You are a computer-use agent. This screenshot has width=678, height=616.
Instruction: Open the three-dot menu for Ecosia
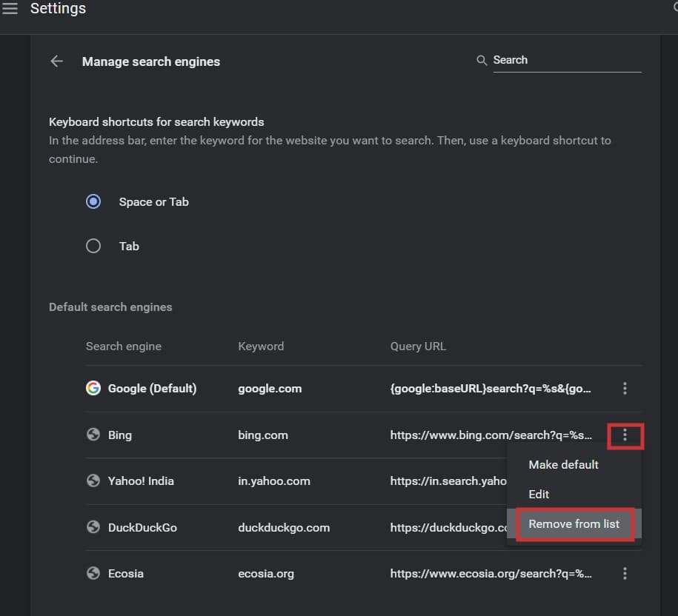(625, 573)
